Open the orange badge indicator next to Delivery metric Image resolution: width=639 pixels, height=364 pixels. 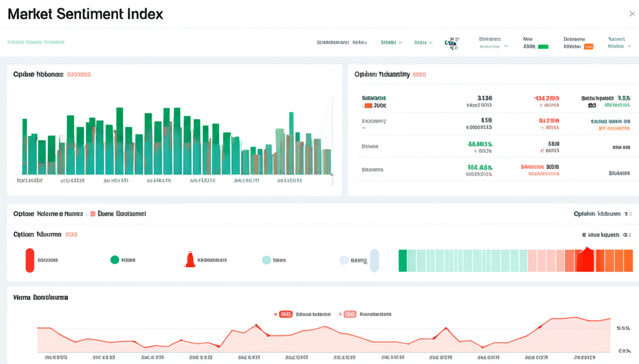pos(588,45)
